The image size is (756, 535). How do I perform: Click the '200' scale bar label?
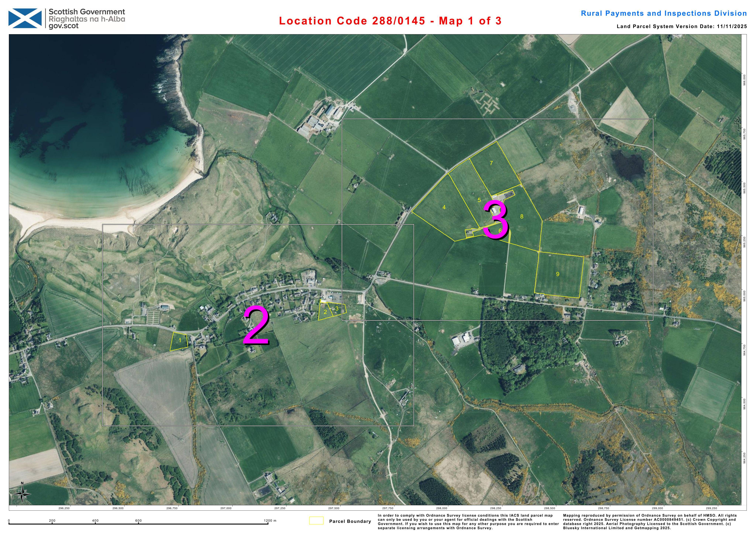[52, 521]
